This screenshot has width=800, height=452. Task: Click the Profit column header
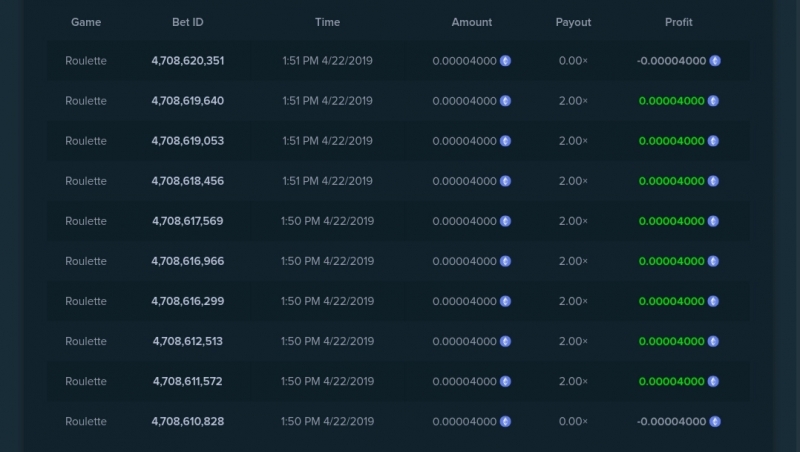click(x=679, y=22)
